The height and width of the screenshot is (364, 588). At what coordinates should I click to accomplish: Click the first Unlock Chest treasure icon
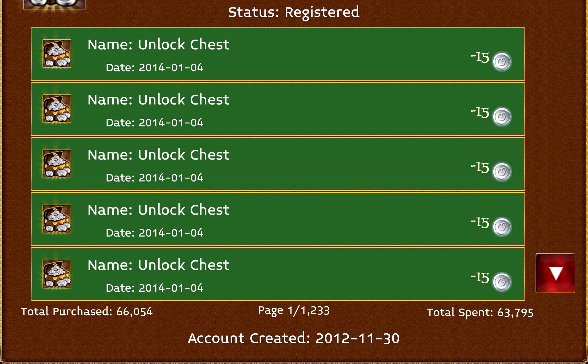click(x=57, y=54)
